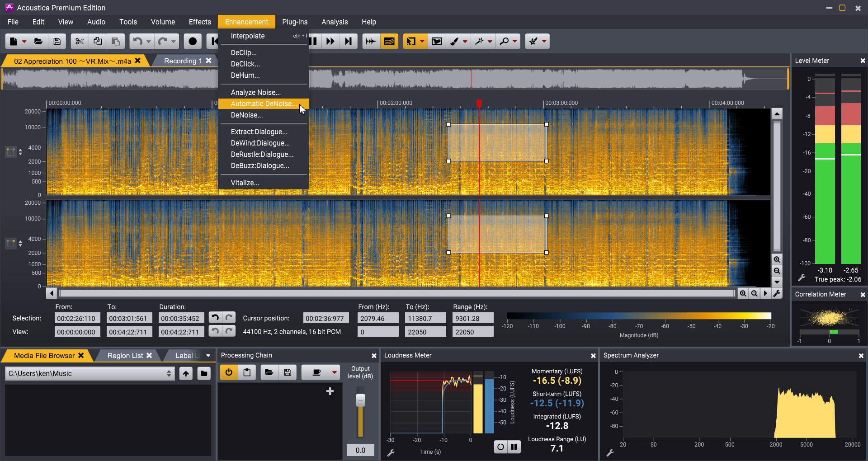Click the Processing Chain clipboard icon

click(247, 372)
